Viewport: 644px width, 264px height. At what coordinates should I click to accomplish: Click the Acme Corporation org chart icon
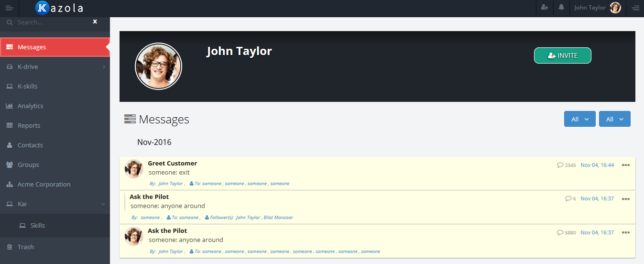point(10,184)
